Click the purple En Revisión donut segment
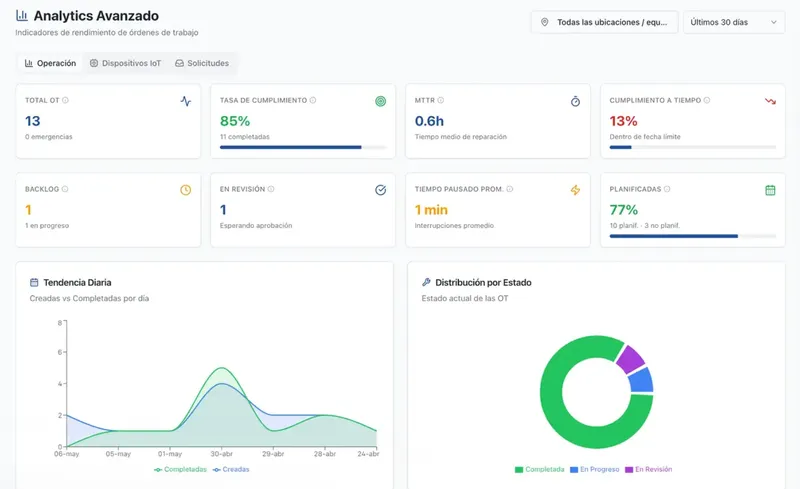This screenshot has width=800, height=489. (630, 358)
